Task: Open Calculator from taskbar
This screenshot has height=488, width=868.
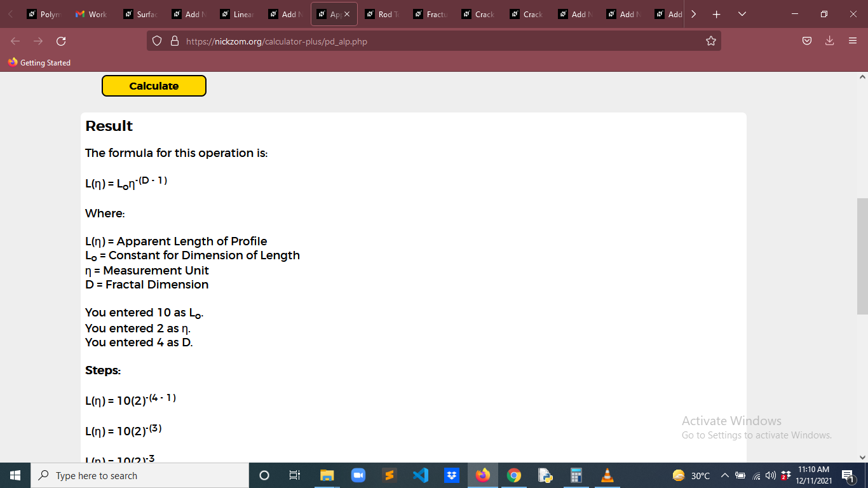Action: pyautogui.click(x=576, y=475)
